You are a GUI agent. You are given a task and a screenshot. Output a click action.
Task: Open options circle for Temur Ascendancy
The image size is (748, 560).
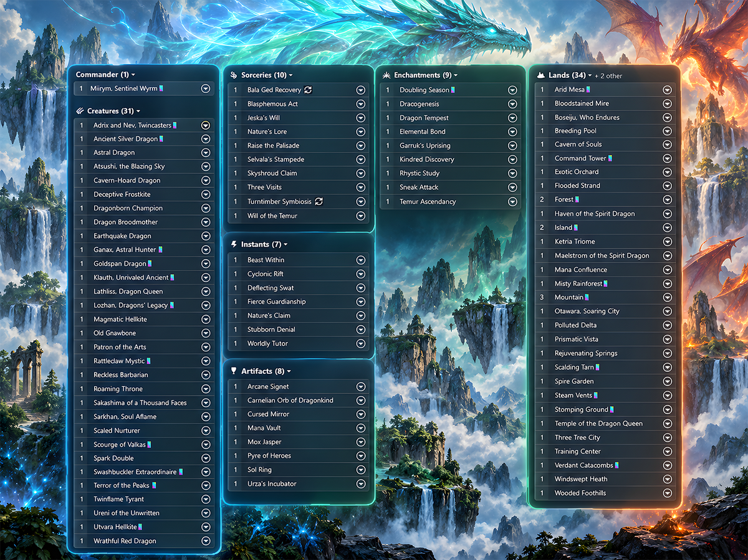(x=512, y=202)
